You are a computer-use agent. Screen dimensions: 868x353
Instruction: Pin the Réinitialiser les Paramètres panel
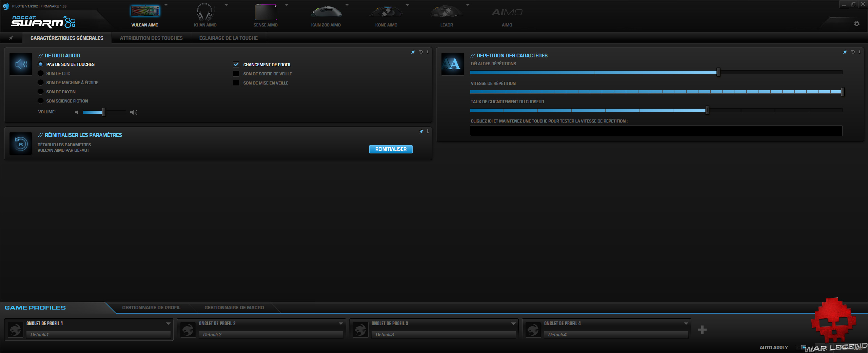(421, 131)
